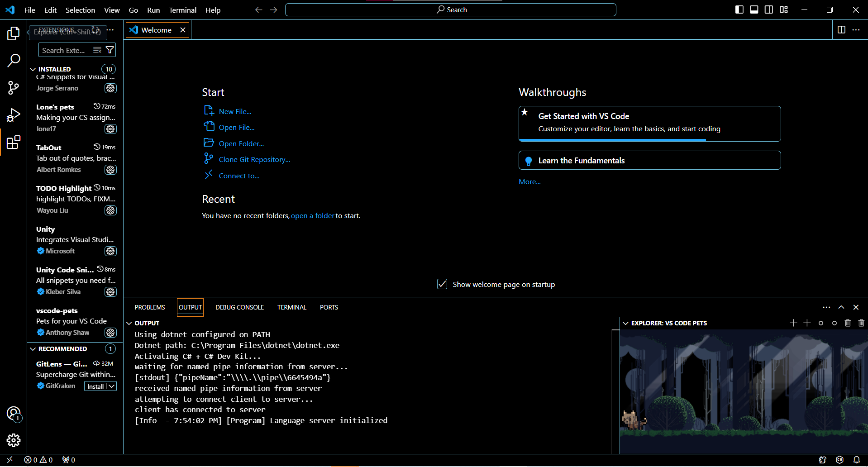The width and height of the screenshot is (868, 467).
Task: Install the GitLens extension
Action: coord(95,386)
